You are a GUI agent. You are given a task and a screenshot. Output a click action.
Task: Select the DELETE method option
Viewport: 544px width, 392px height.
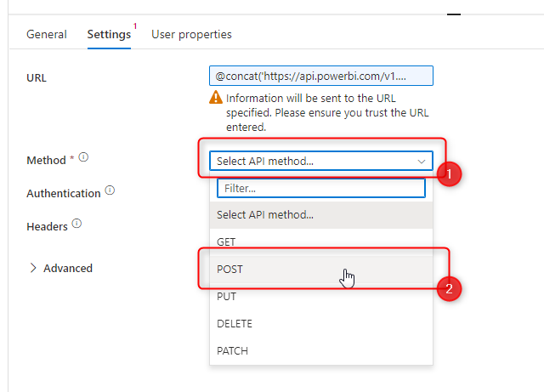[x=321, y=324]
